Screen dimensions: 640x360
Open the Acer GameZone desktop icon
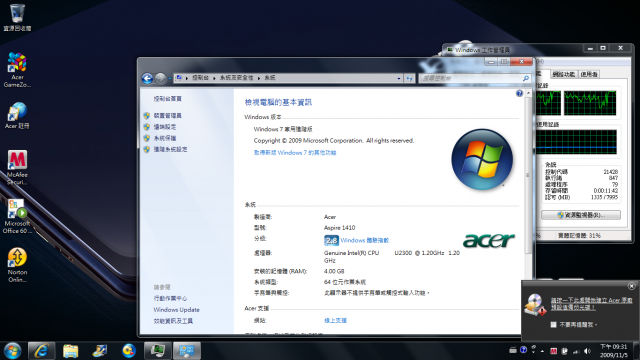click(17, 69)
